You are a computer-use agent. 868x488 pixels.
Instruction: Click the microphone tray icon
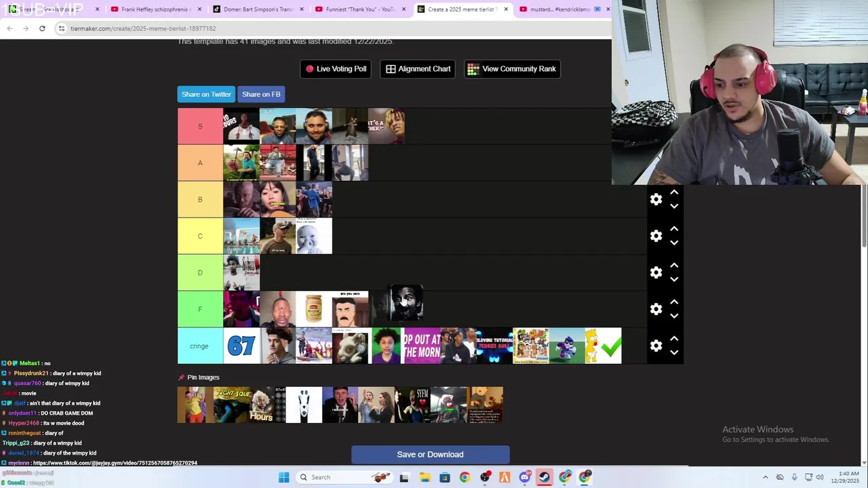click(x=794, y=477)
